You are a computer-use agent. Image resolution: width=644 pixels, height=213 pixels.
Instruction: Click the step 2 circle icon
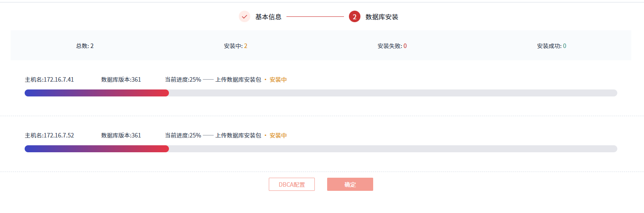[354, 17]
